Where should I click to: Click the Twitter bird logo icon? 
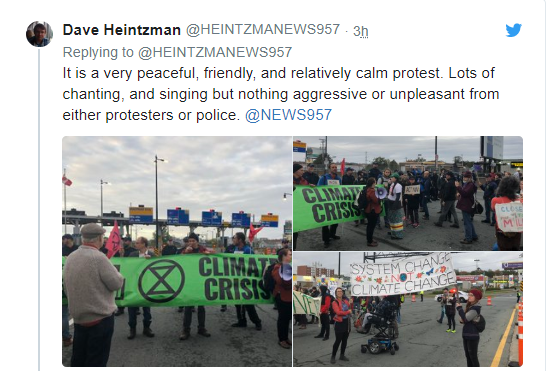pos(514,30)
